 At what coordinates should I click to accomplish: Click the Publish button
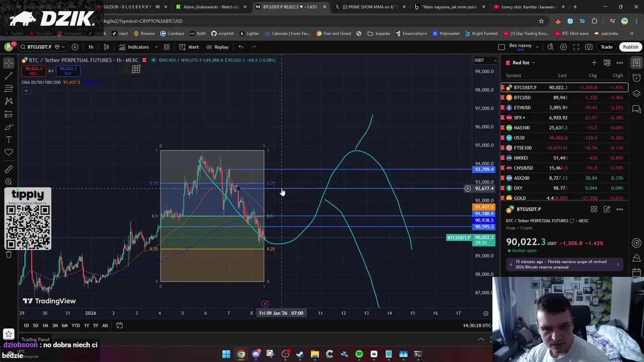click(630, 47)
